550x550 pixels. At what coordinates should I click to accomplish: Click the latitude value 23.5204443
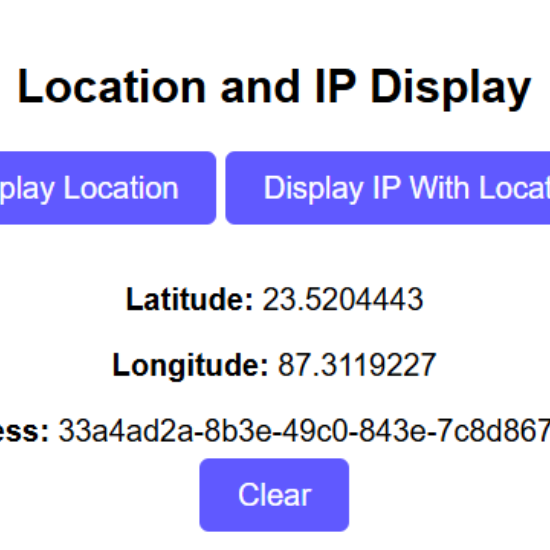343,299
